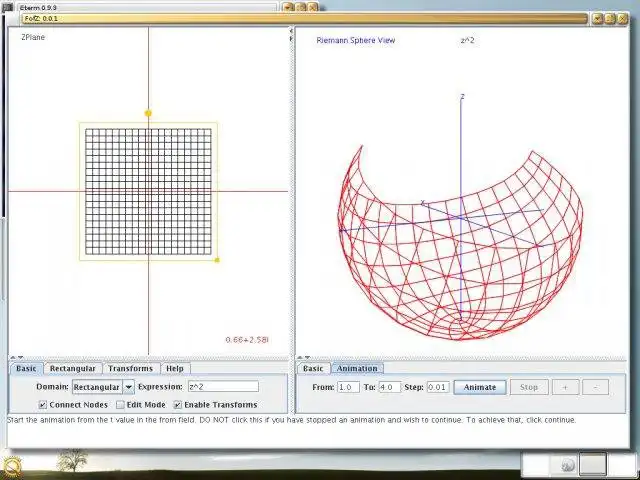Click the Rectangular Domain combo box
Screen dimensions: 640x480
pyautogui.click(x=103, y=387)
